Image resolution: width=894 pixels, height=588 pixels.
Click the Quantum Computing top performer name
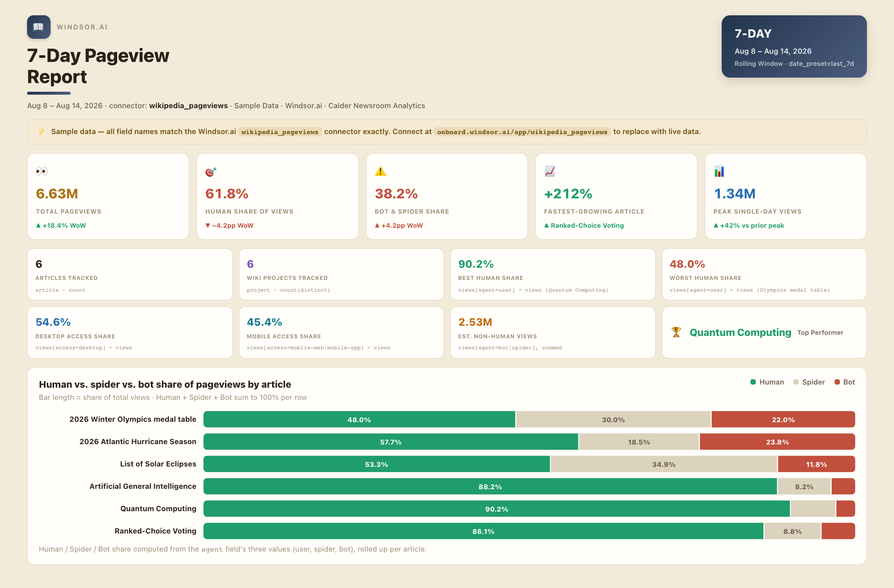click(x=740, y=332)
